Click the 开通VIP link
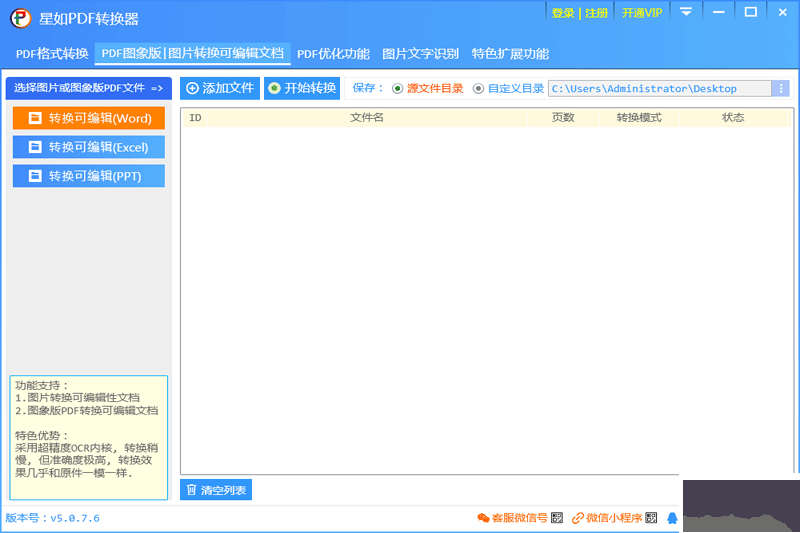The image size is (800, 533). pyautogui.click(x=641, y=13)
